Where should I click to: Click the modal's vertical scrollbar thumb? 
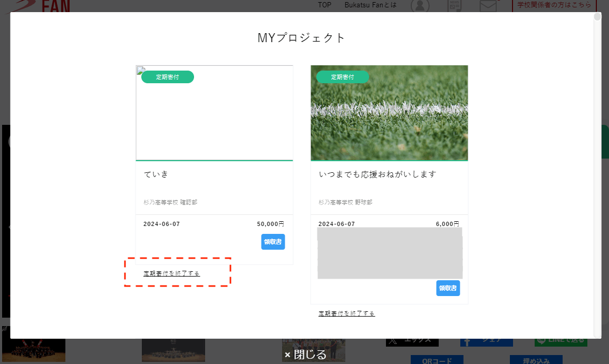pyautogui.click(x=597, y=17)
